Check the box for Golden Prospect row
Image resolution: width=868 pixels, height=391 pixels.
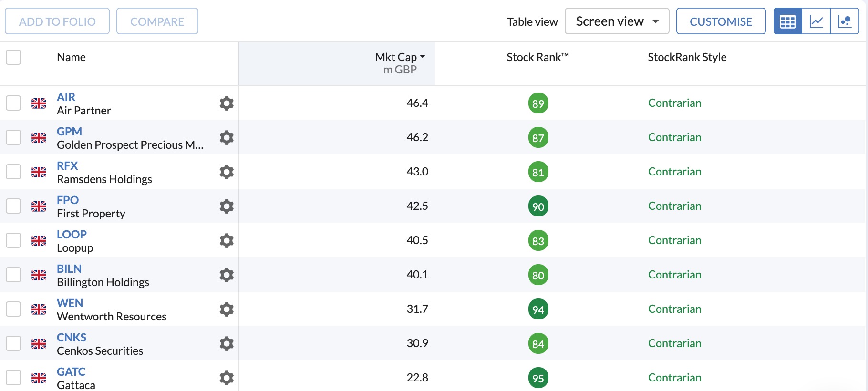point(13,137)
